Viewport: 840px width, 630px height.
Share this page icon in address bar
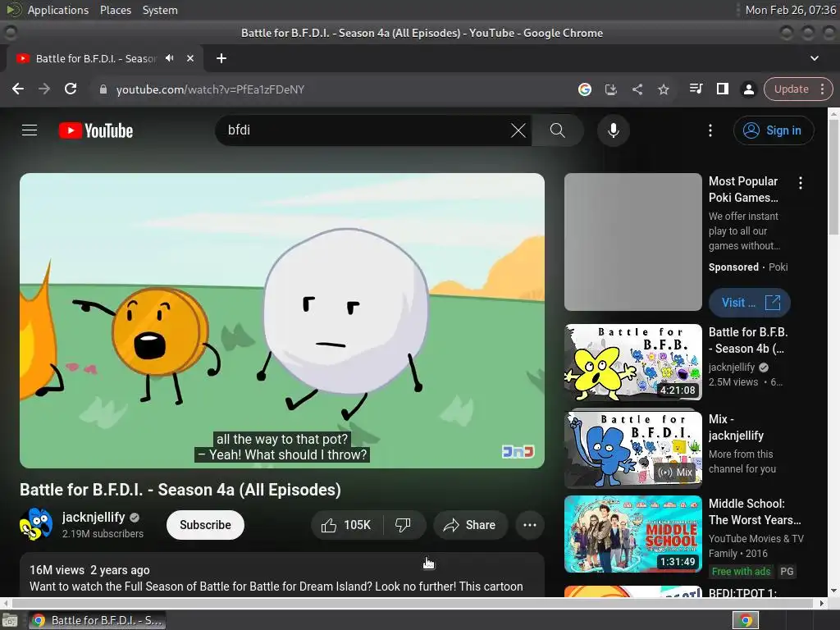coord(637,89)
